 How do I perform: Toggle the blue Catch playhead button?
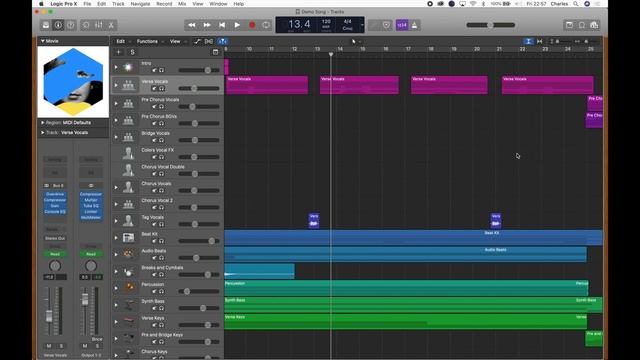pos(222,41)
